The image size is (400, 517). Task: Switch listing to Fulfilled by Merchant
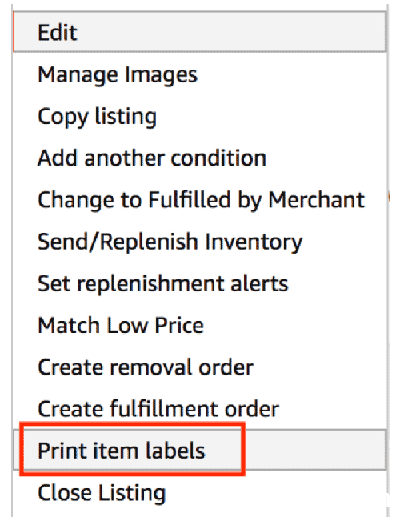(199, 200)
